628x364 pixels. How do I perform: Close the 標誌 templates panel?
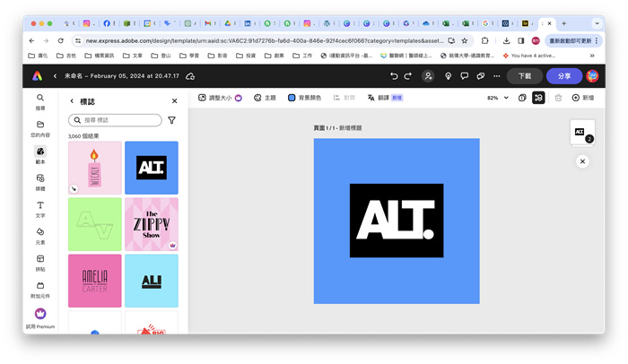[174, 101]
